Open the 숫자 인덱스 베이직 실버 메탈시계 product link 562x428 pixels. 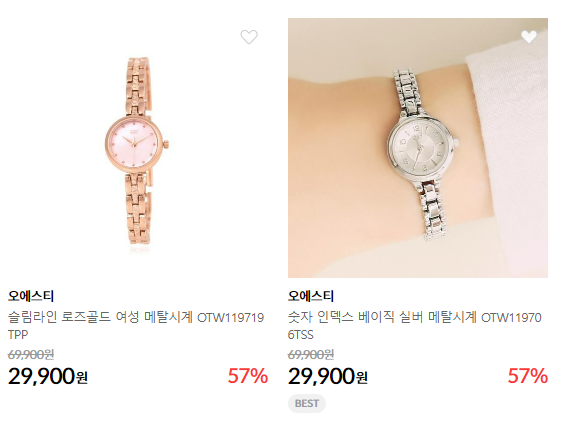[x=415, y=326]
